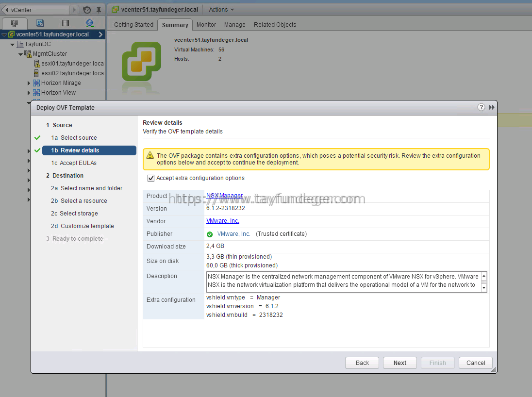
Task: Click the TayfunDC datacenter icon
Action: tap(20, 44)
